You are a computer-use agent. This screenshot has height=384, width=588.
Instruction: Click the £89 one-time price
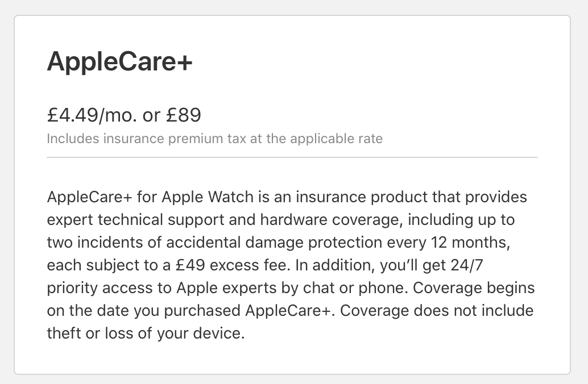click(x=184, y=115)
